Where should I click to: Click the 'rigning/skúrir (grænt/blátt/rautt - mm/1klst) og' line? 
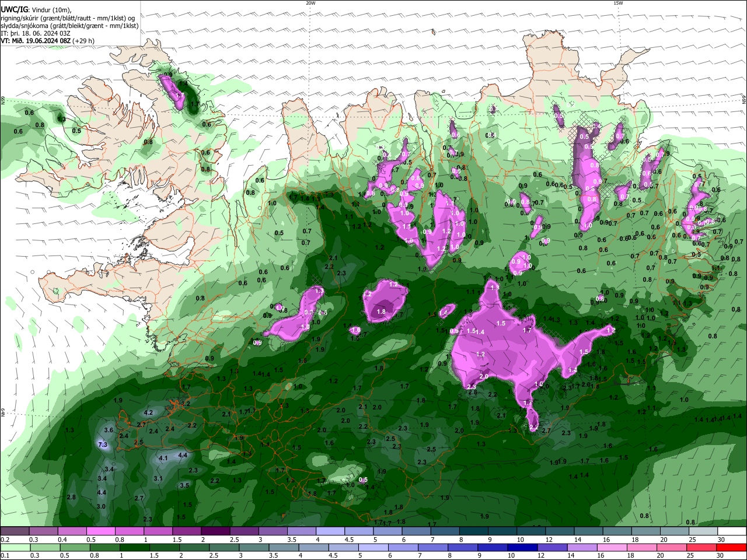67,18
